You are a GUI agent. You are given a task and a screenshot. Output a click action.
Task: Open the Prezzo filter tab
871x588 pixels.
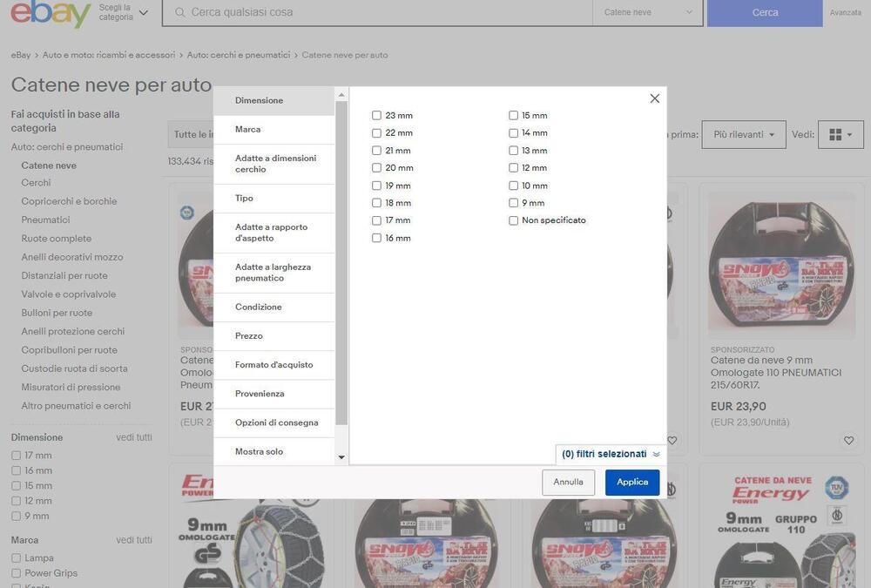pyautogui.click(x=273, y=336)
